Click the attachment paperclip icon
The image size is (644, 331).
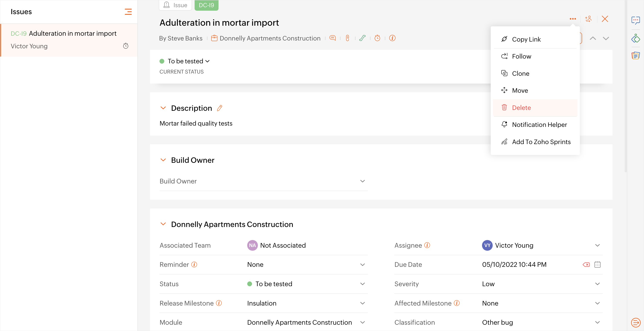(x=347, y=38)
